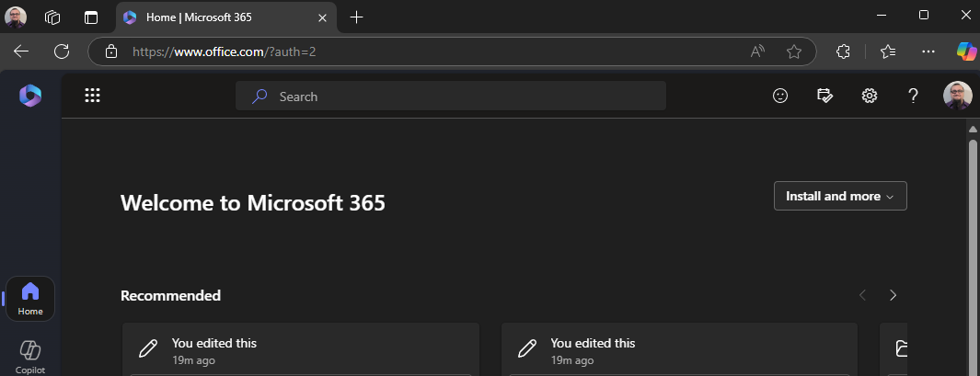
Task: Open Settings gear in Microsoft 365 header
Action: tap(869, 96)
